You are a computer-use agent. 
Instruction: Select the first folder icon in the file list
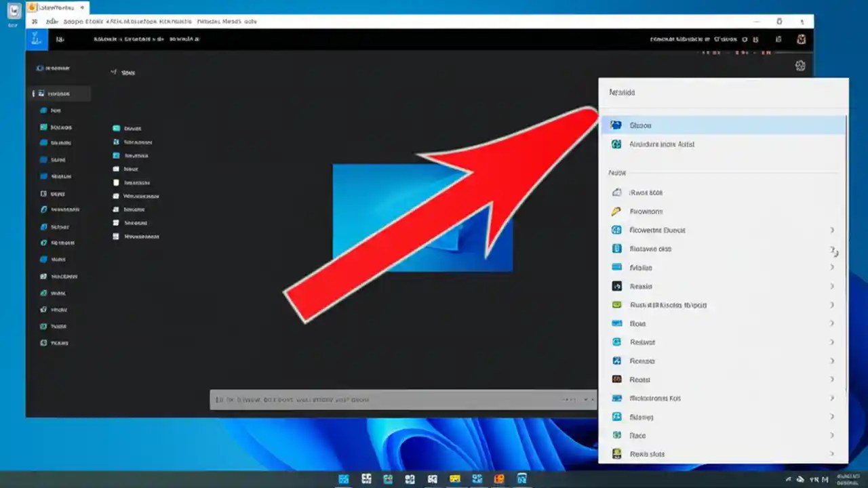(x=116, y=128)
